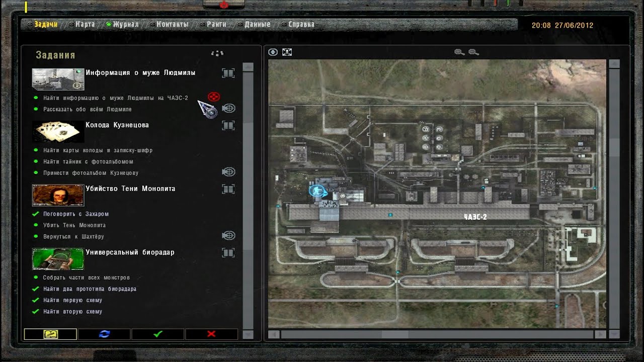Click the playing cards thumbnail
644x362 pixels.
click(58, 132)
